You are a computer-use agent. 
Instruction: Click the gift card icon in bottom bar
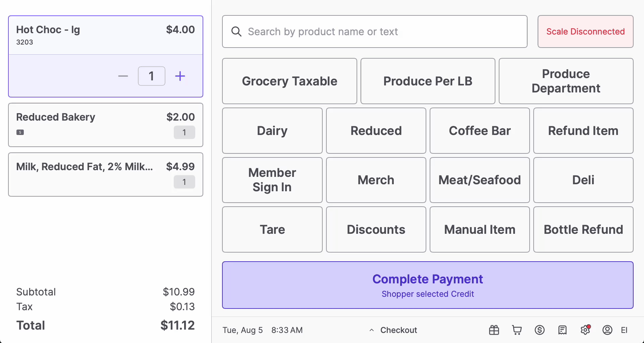click(x=494, y=330)
